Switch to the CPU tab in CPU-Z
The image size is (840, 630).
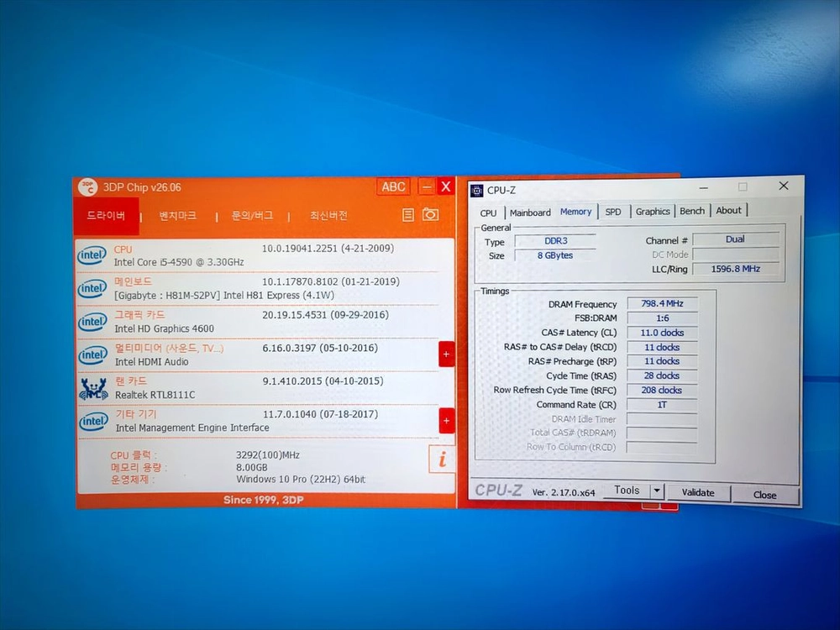[x=488, y=213]
